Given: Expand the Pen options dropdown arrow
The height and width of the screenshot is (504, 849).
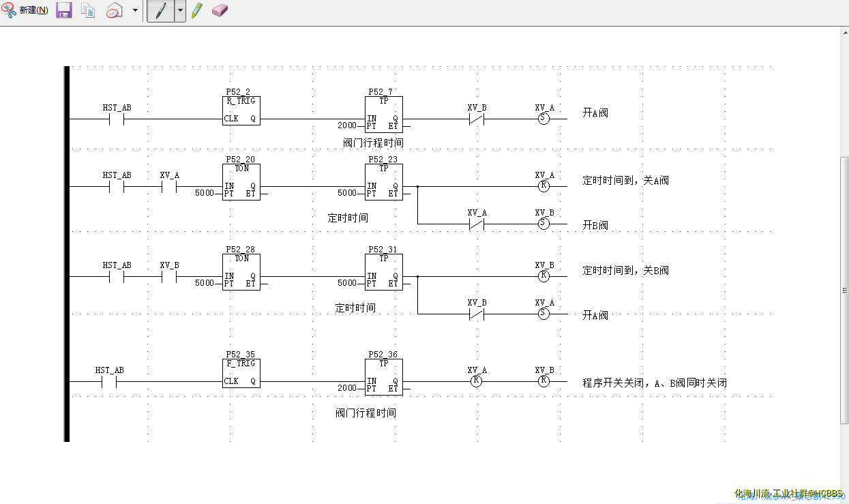Looking at the screenshot, I should pyautogui.click(x=180, y=11).
